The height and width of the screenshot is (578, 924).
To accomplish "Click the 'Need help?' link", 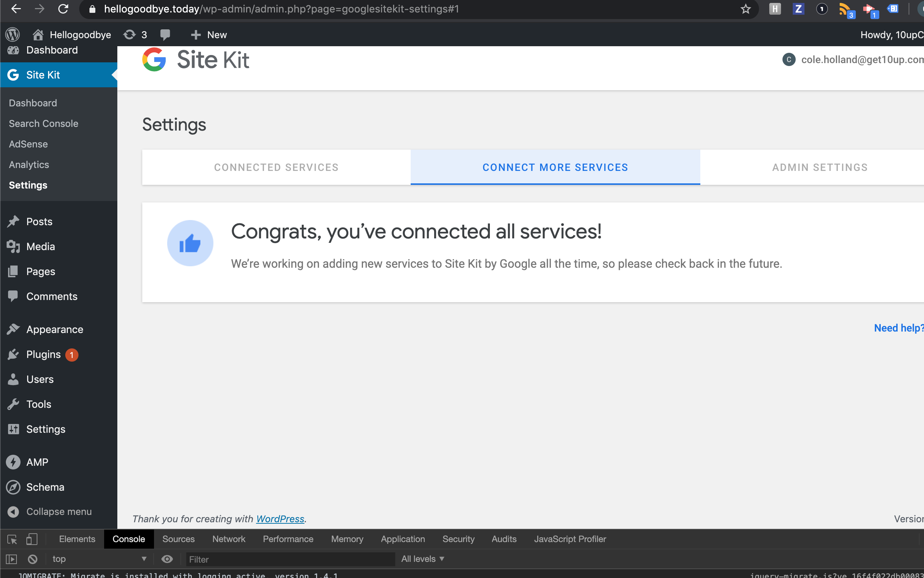I will pyautogui.click(x=898, y=328).
